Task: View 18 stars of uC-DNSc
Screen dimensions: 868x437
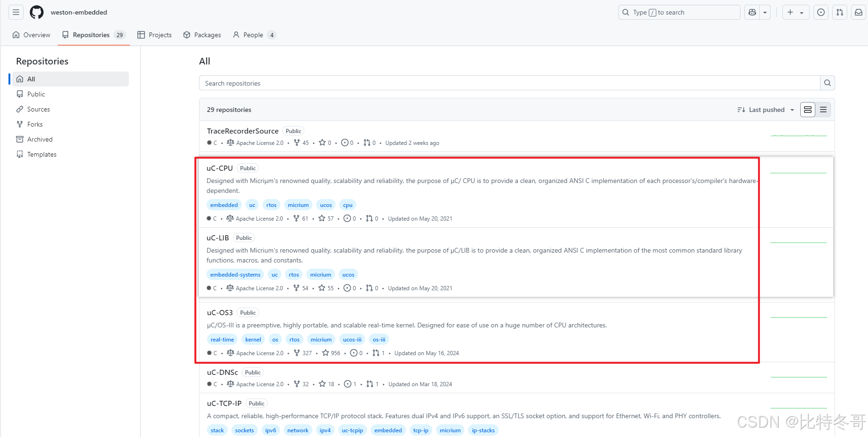Action: (x=326, y=384)
